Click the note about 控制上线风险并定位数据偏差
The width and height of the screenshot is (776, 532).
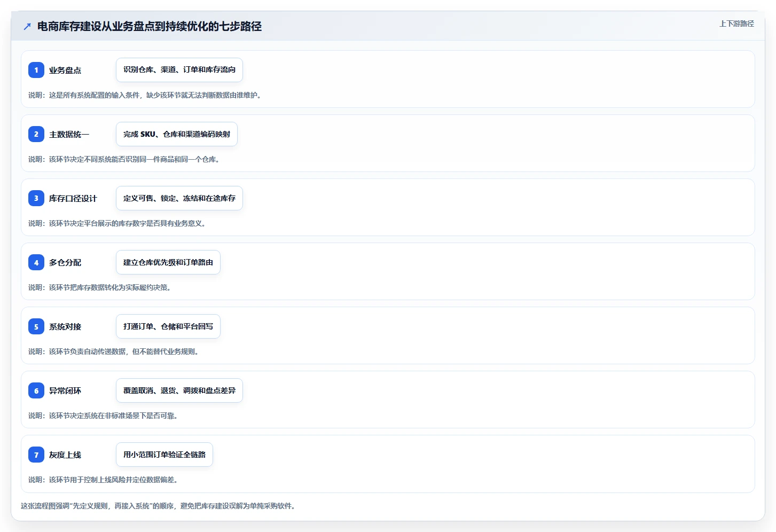(103, 480)
